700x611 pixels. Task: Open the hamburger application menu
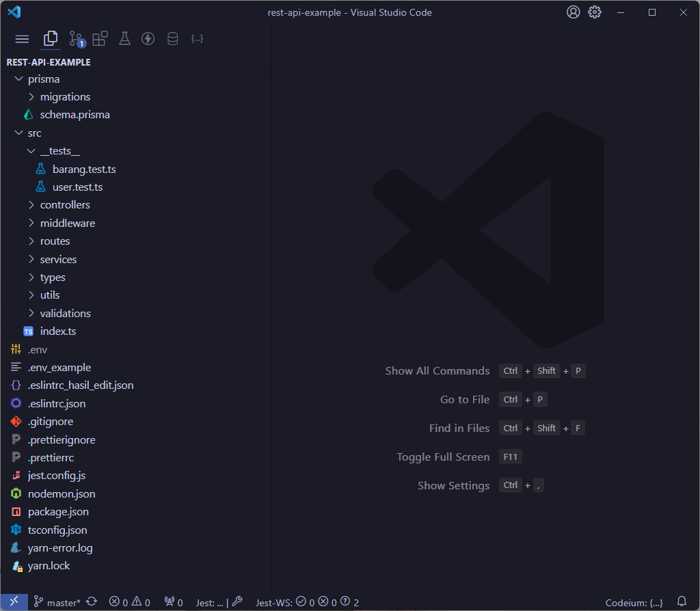click(22, 39)
